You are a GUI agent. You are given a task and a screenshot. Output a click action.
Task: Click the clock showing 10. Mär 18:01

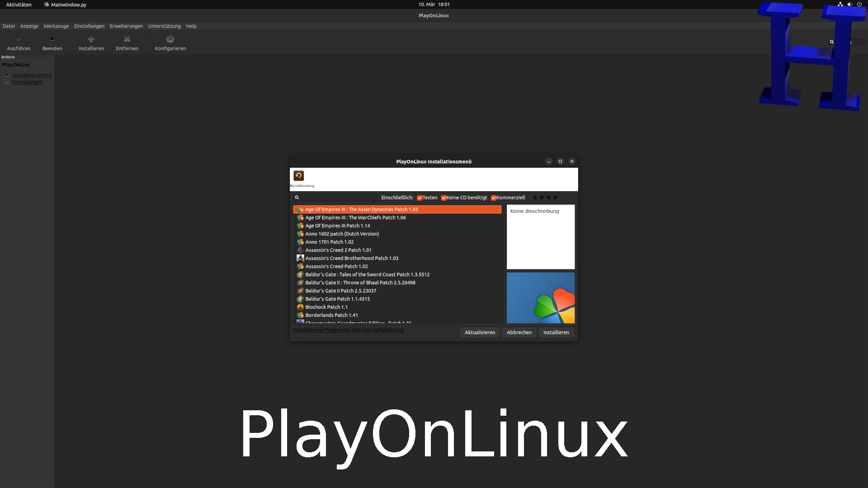[434, 5]
